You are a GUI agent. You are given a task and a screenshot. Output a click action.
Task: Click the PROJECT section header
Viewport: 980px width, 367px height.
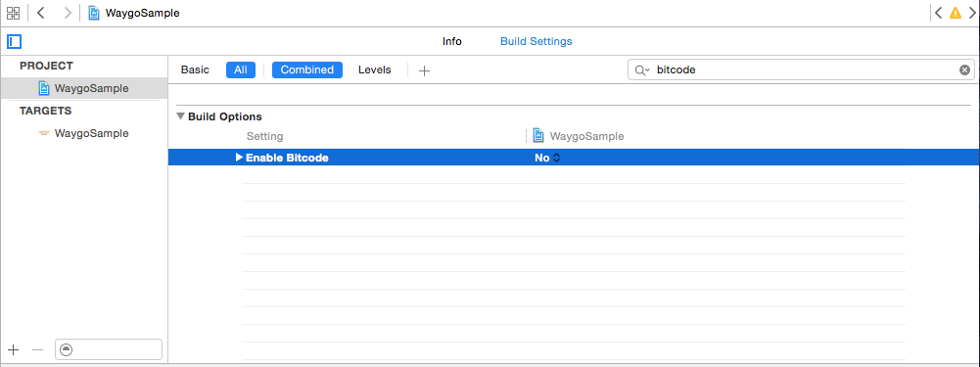pos(46,66)
